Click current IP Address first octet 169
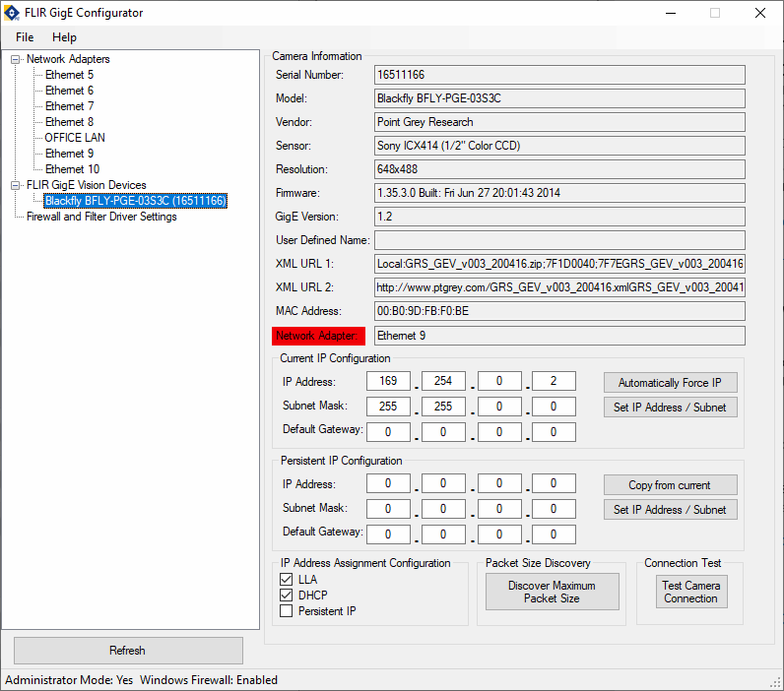This screenshot has width=784, height=691. 388,381
